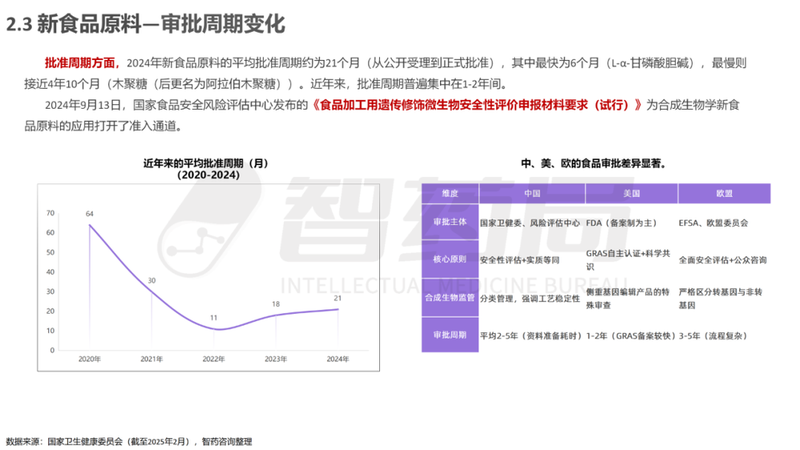The image size is (800, 450).
Task: Click the cell 全面安全评估+公众咨询
Action: tap(722, 260)
